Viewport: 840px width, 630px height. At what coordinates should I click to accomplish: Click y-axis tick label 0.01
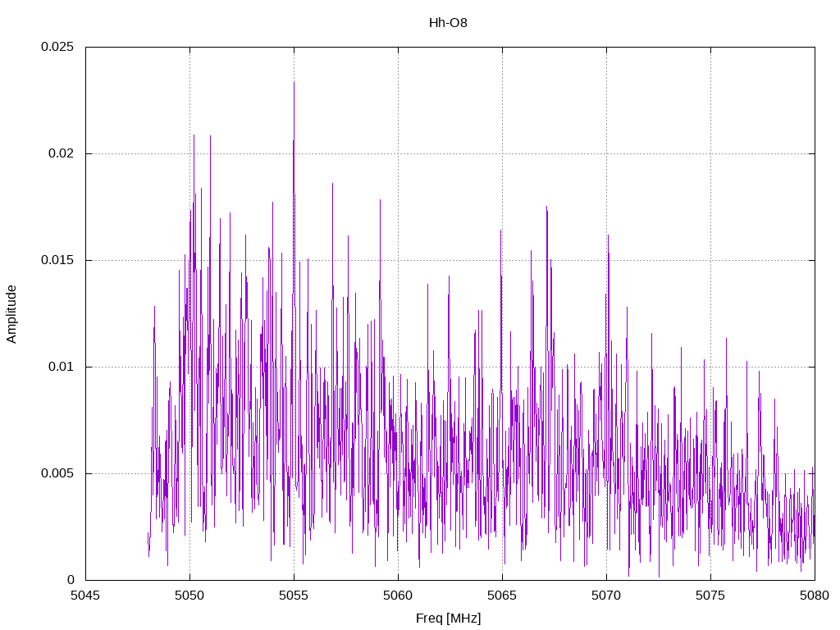pyautogui.click(x=61, y=367)
